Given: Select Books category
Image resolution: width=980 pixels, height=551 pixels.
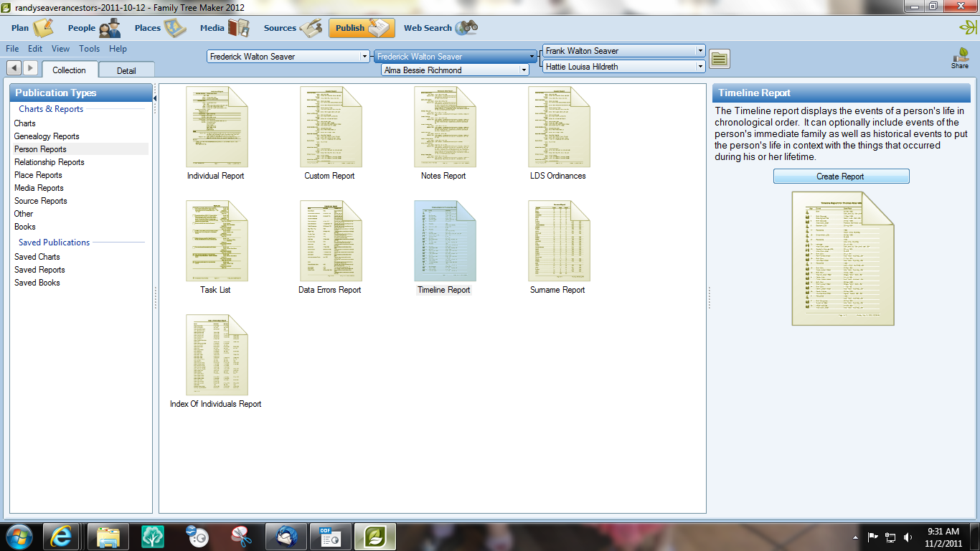Looking at the screenshot, I should (x=25, y=227).
